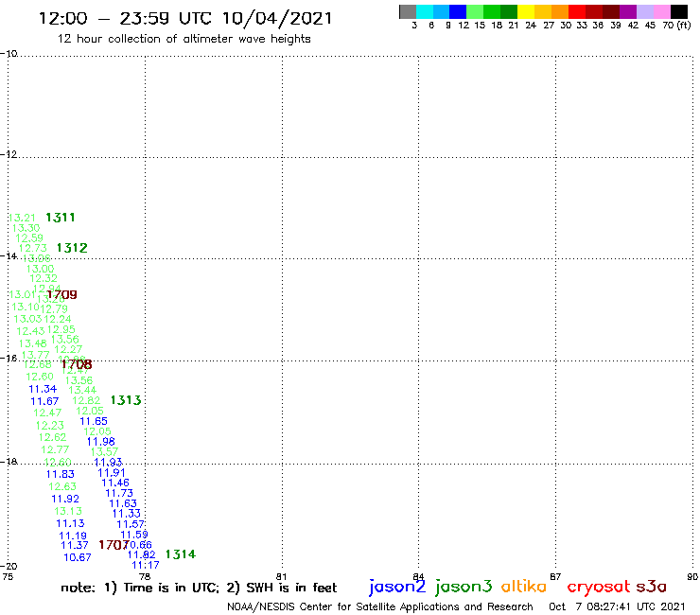Select the wave height reading 12.73

[x=33, y=248]
